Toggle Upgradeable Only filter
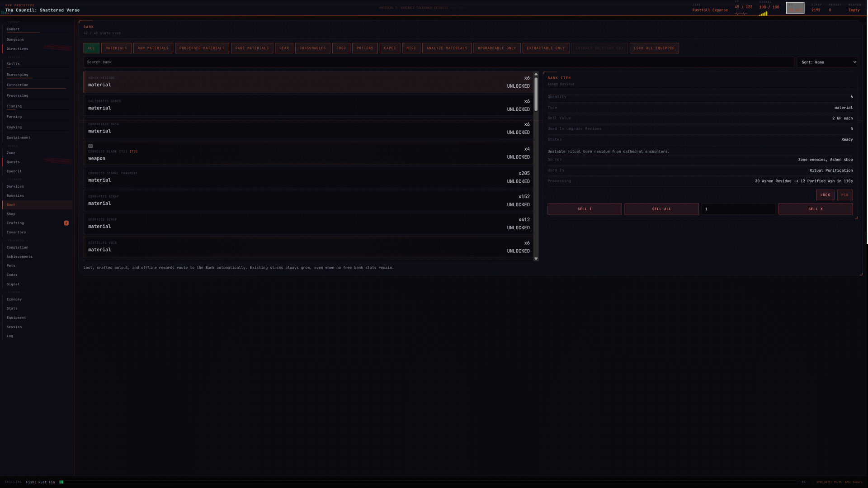868x488 pixels. point(496,48)
